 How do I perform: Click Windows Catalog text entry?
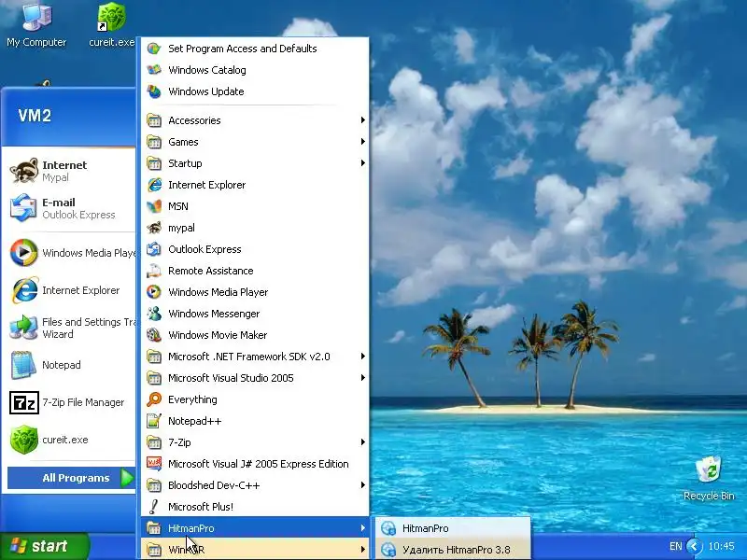point(207,70)
